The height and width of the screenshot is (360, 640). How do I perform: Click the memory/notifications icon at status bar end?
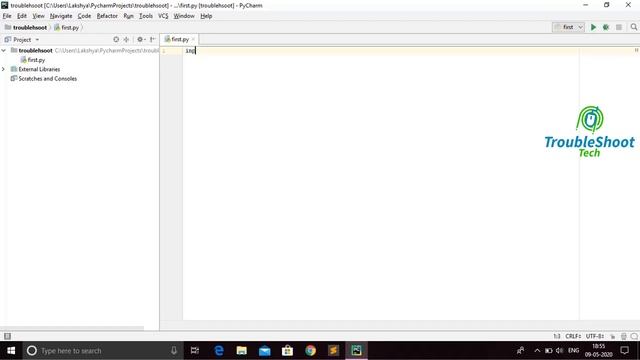click(x=634, y=336)
